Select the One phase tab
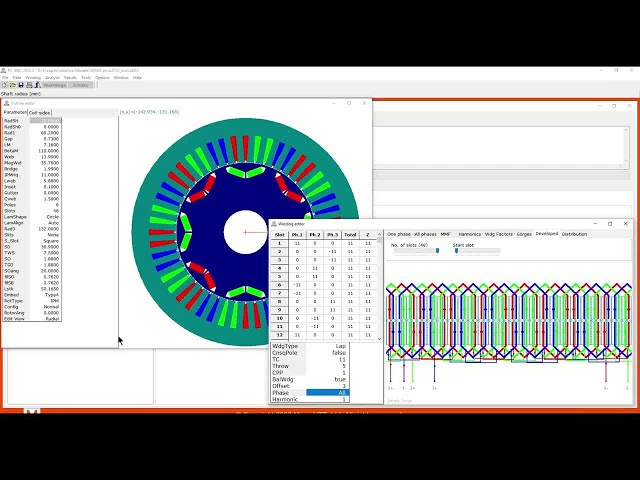 coord(399,234)
